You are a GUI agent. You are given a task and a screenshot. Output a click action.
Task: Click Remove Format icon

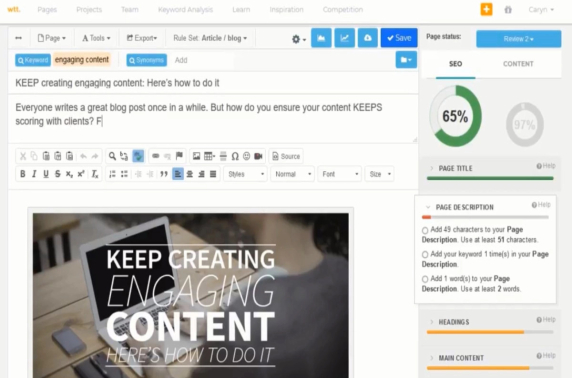click(95, 174)
